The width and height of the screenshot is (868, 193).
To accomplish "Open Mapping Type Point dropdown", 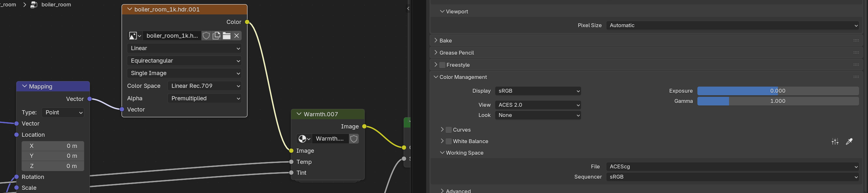I will point(63,112).
